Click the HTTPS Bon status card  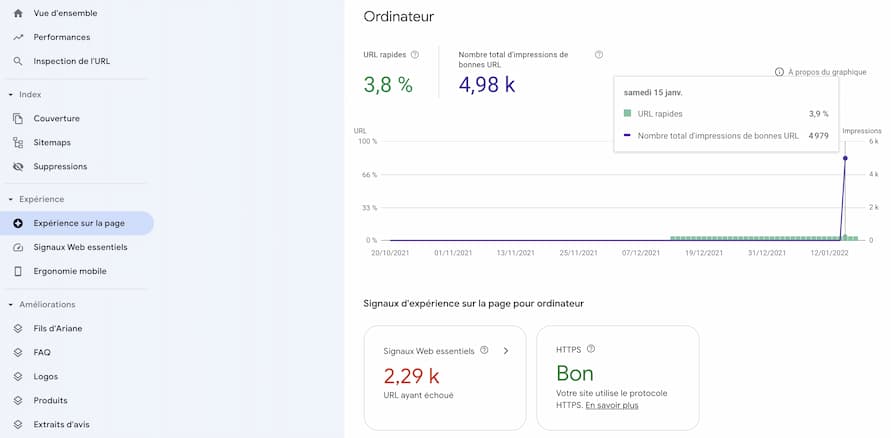(618, 378)
